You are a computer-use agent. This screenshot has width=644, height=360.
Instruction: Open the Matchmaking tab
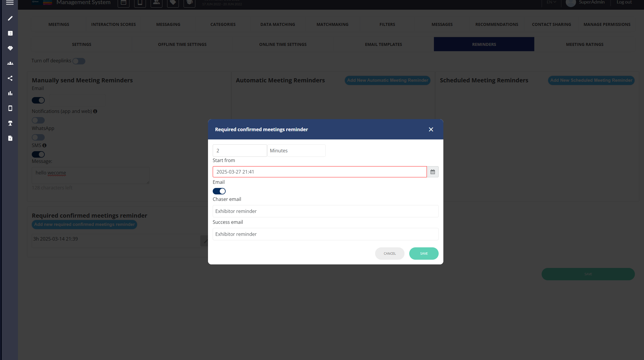click(x=332, y=24)
